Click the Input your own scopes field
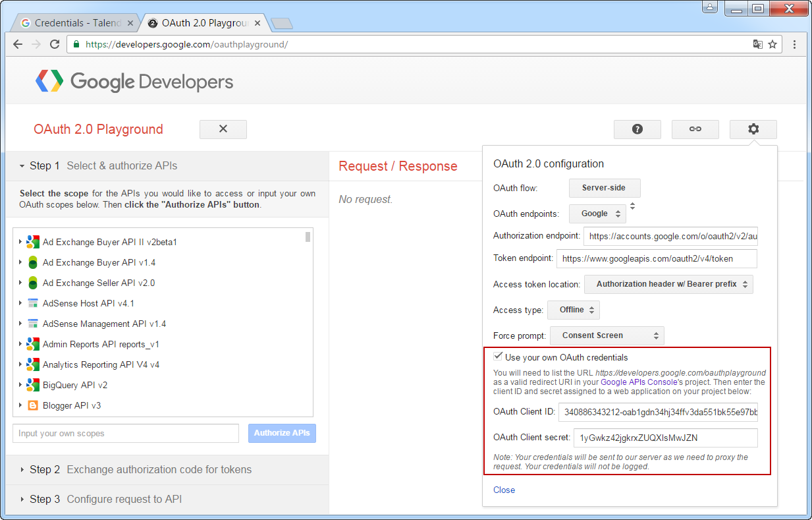The height and width of the screenshot is (520, 812). pos(125,433)
